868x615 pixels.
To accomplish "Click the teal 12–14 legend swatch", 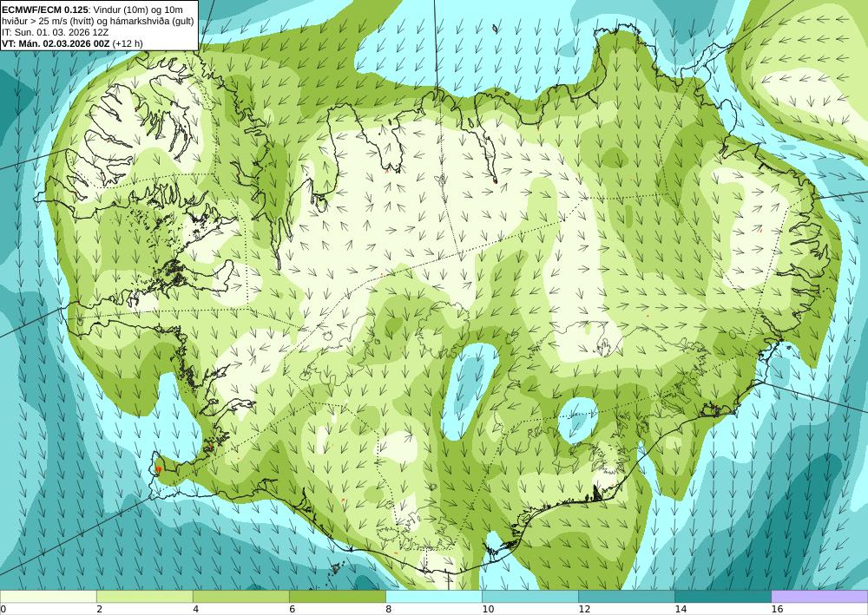I will coord(627,597).
